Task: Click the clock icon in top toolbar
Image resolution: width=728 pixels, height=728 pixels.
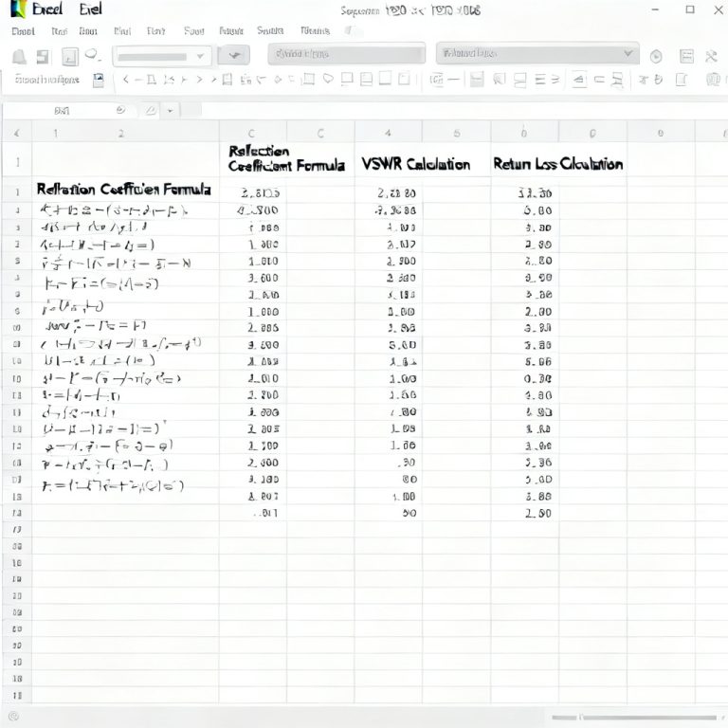Action: coord(656,57)
